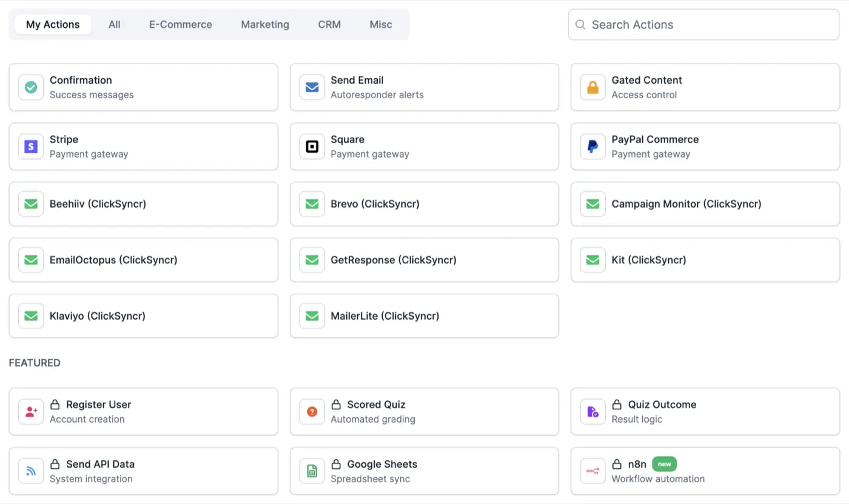Click the Send Email title text
The image size is (849, 504).
[357, 80]
